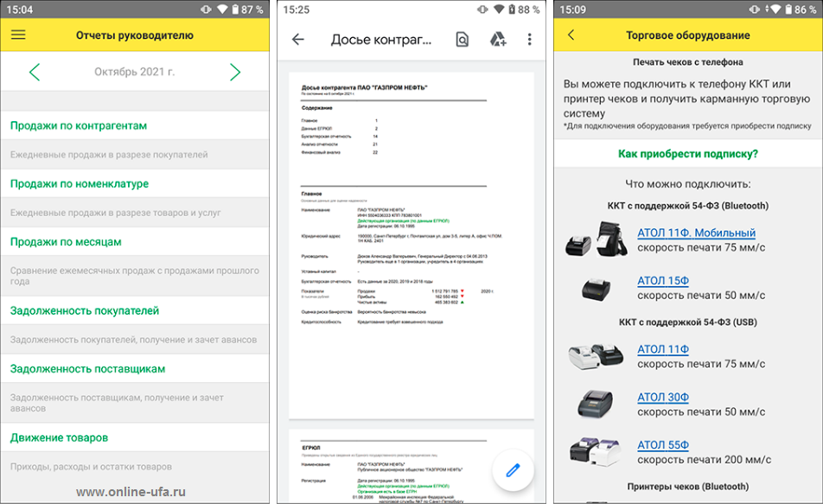Search within the document using find icon
Screen dimensions: 823x504
pos(463,40)
